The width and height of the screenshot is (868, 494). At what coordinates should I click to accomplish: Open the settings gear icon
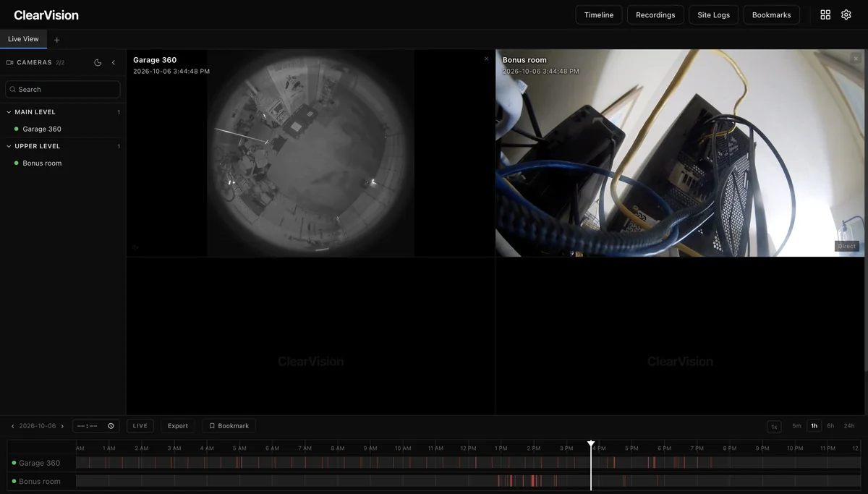pos(846,14)
